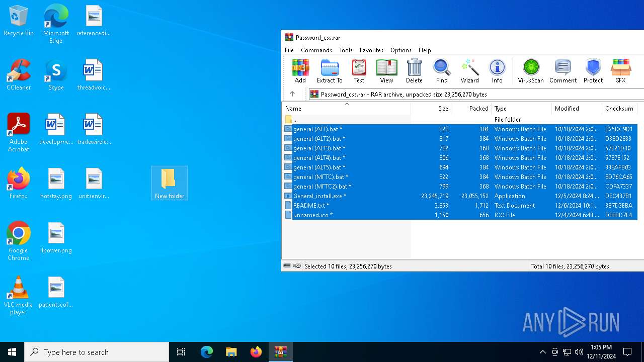Go up one folder level arrow
Screen dimensions: 644x362
[292, 94]
